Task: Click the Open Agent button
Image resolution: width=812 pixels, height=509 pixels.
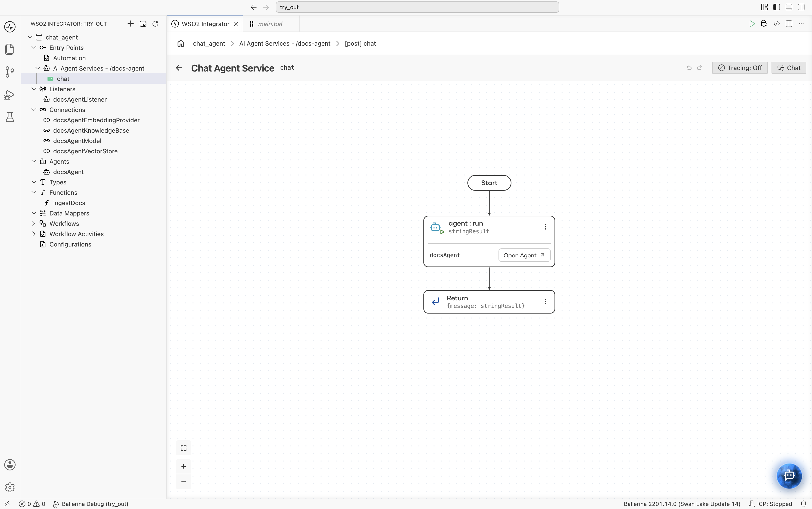Action: point(524,255)
